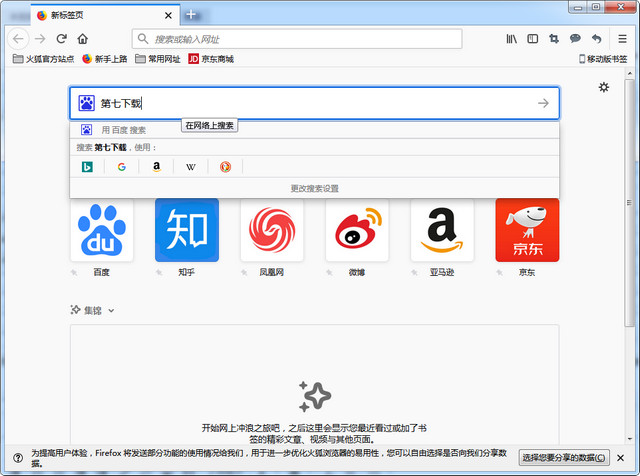Open the 凤凰网 top site tile
The width and height of the screenshot is (640, 476).
272,230
